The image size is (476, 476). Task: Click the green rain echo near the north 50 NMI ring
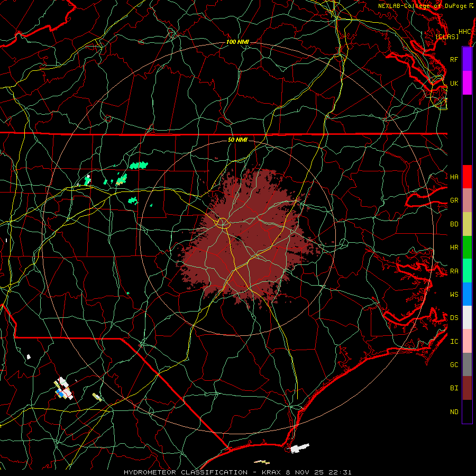pos(139,166)
